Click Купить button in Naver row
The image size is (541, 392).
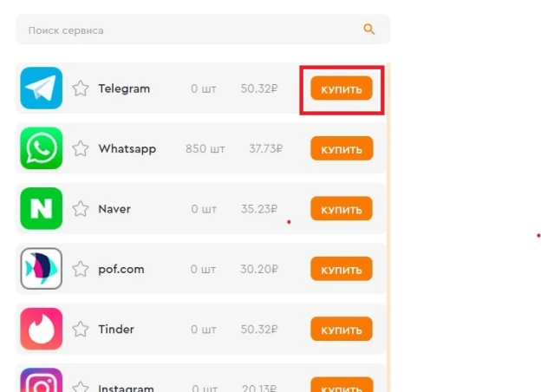pos(342,208)
